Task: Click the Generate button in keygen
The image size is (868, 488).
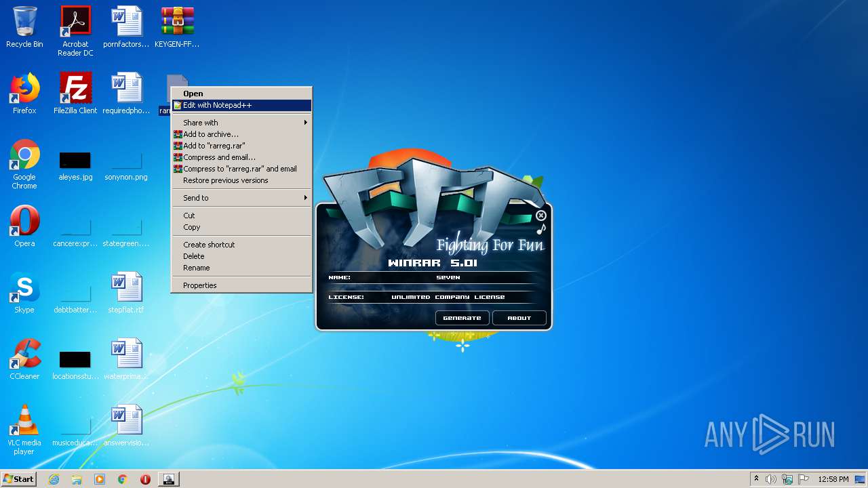Action: [462, 318]
